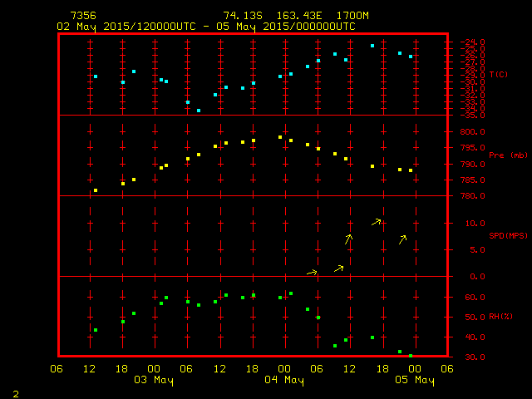
Task: Select the 03 May date label
Action: pos(154,380)
